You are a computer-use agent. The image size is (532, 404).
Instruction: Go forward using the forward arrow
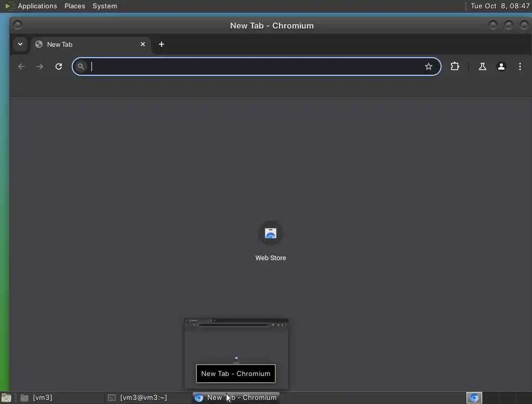39,66
